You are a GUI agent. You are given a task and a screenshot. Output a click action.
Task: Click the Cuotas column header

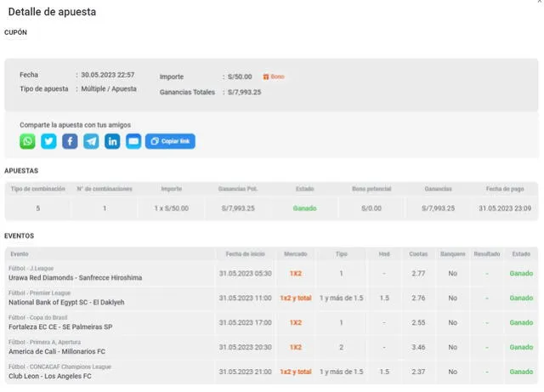point(418,254)
